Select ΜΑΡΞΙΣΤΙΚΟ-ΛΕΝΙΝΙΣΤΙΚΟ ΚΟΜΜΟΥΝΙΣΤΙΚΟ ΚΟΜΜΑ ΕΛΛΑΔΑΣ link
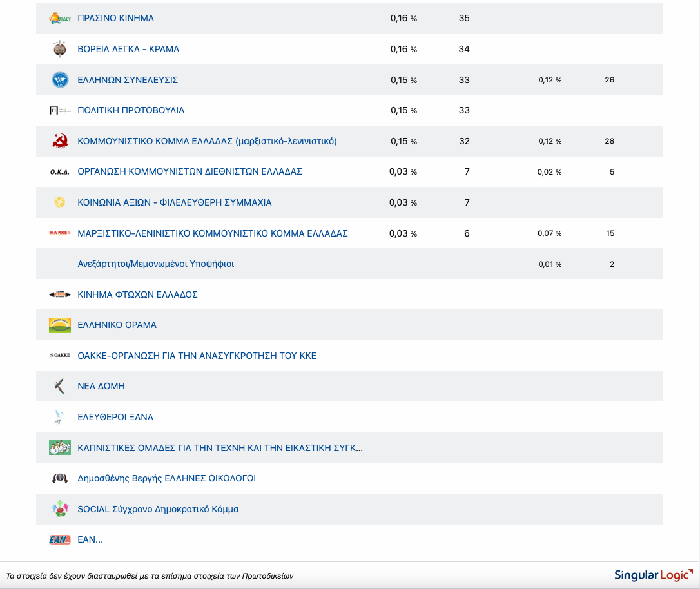This screenshot has height=589, width=700. tap(213, 233)
